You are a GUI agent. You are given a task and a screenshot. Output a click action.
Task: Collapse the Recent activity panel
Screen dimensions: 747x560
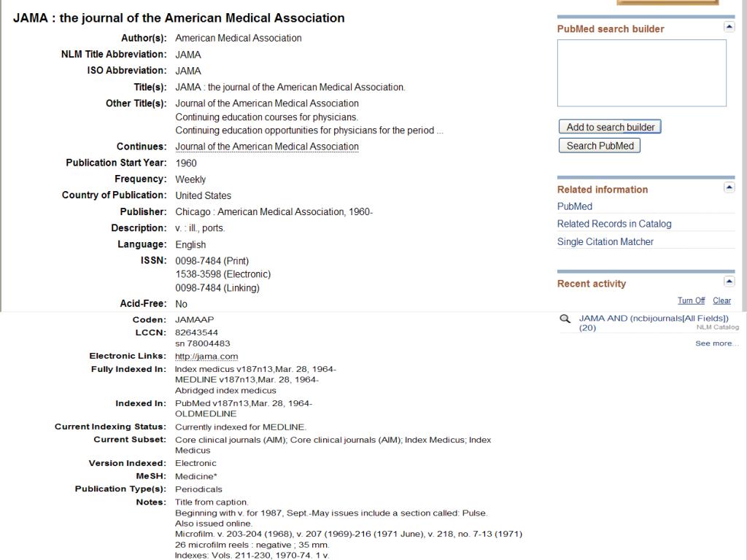click(729, 281)
